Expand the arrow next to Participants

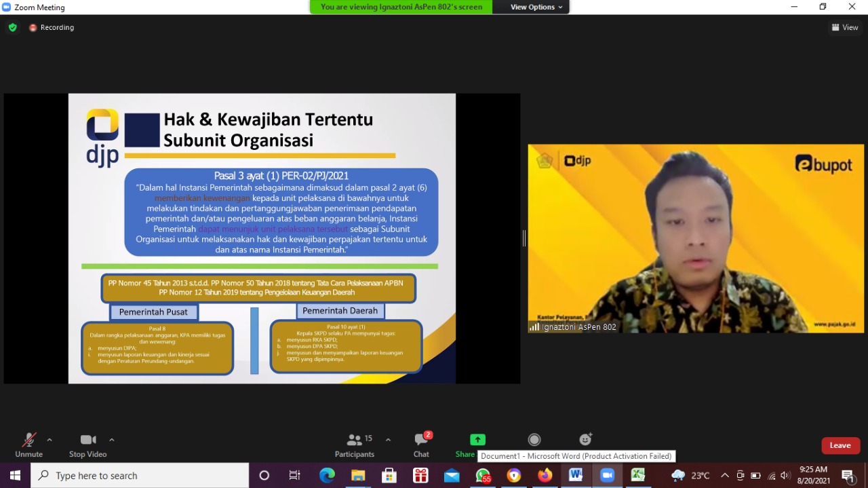[x=388, y=440]
